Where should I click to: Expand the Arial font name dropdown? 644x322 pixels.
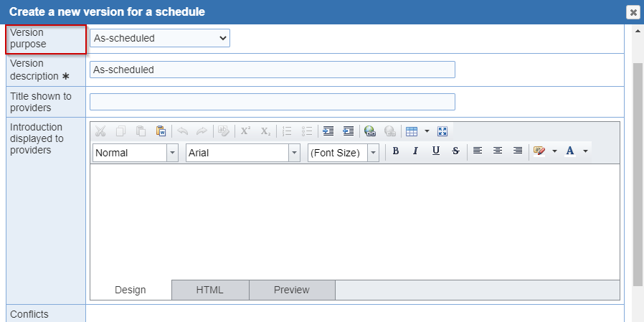[x=294, y=153]
